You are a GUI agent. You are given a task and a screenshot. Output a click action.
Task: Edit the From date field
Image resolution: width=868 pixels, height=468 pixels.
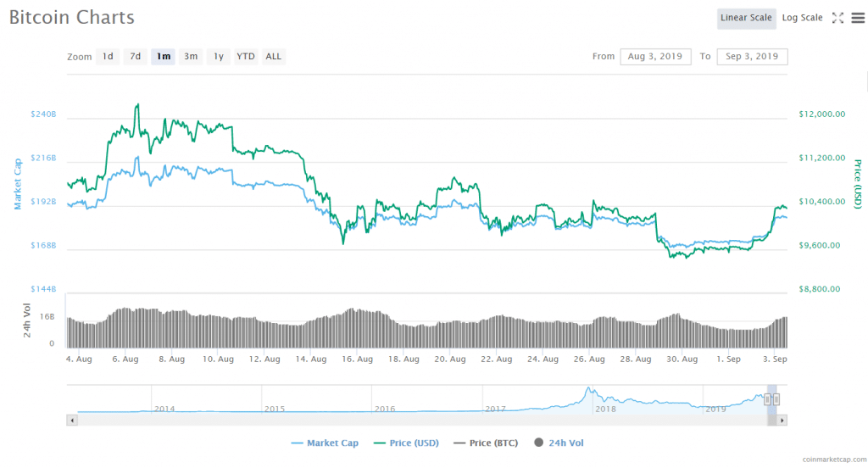point(655,57)
